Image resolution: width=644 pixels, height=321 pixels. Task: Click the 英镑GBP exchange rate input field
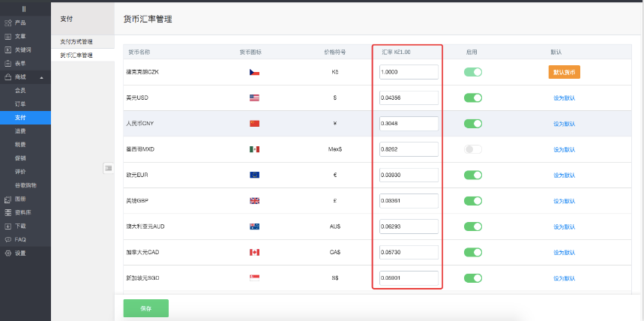(x=409, y=201)
